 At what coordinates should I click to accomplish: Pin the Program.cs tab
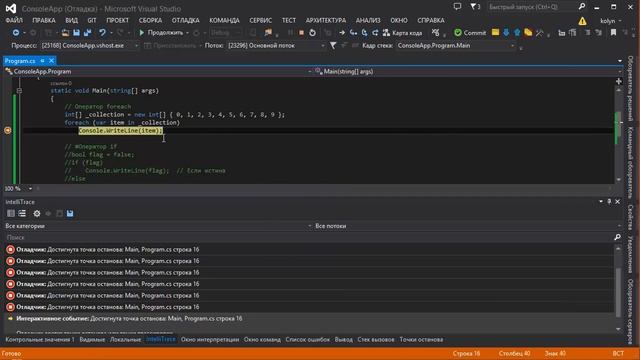click(42, 61)
